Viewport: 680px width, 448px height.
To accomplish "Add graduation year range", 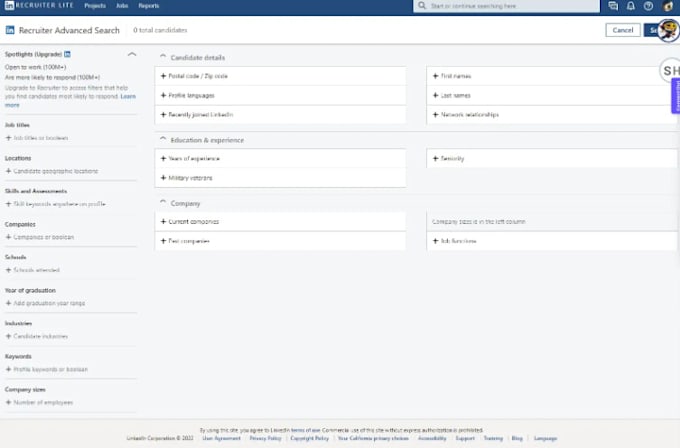I will (45, 303).
